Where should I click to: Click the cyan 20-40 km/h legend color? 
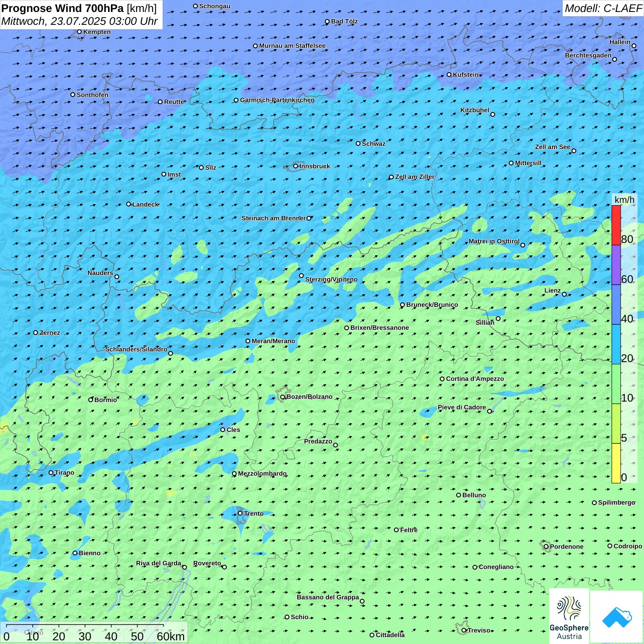[616, 345]
